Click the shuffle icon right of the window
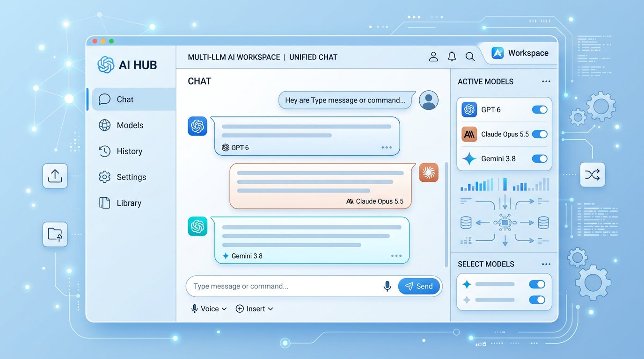644x359 pixels. coord(593,175)
